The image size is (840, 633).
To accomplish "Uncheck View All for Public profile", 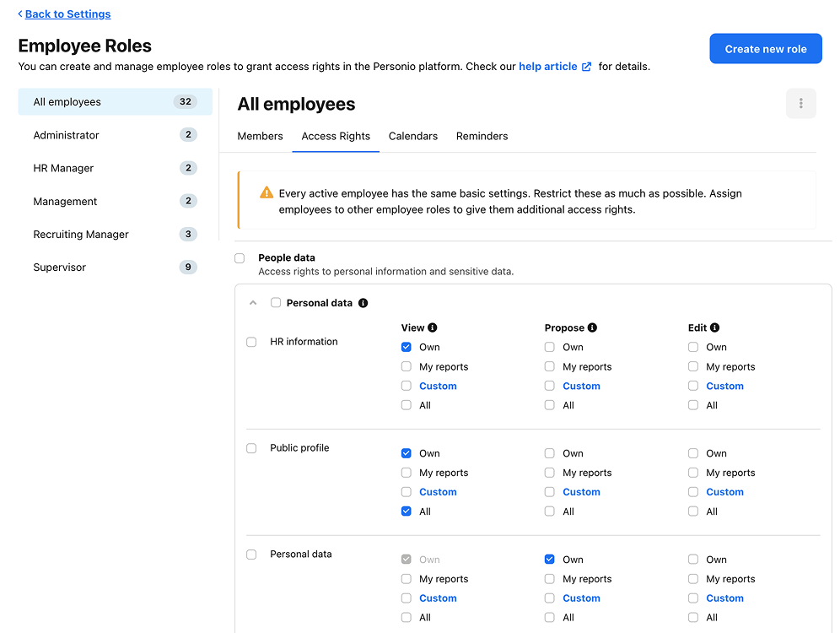I will [x=407, y=511].
